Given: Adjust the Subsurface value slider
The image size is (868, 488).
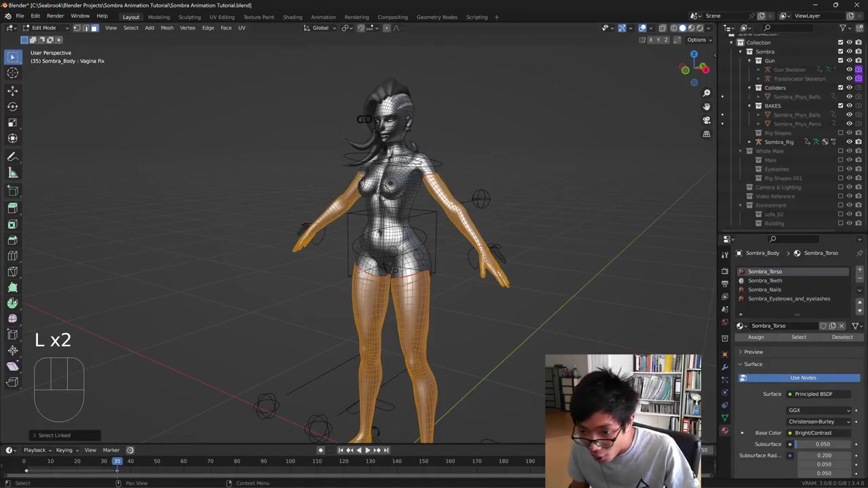Looking at the screenshot, I should click(823, 444).
